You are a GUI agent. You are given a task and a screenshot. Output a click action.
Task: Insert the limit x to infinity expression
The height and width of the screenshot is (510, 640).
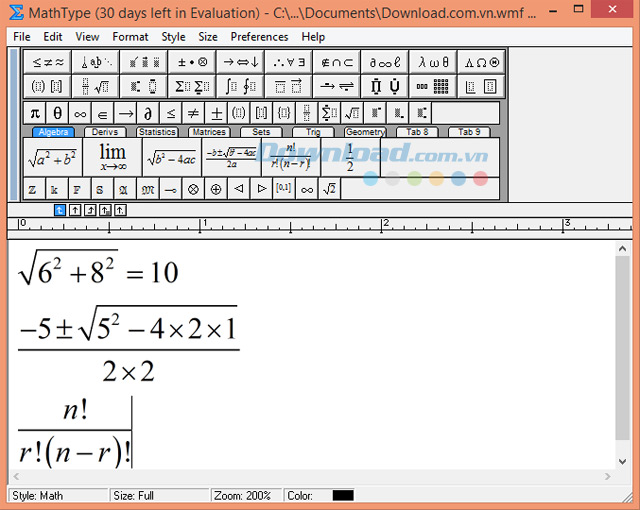click(x=112, y=157)
